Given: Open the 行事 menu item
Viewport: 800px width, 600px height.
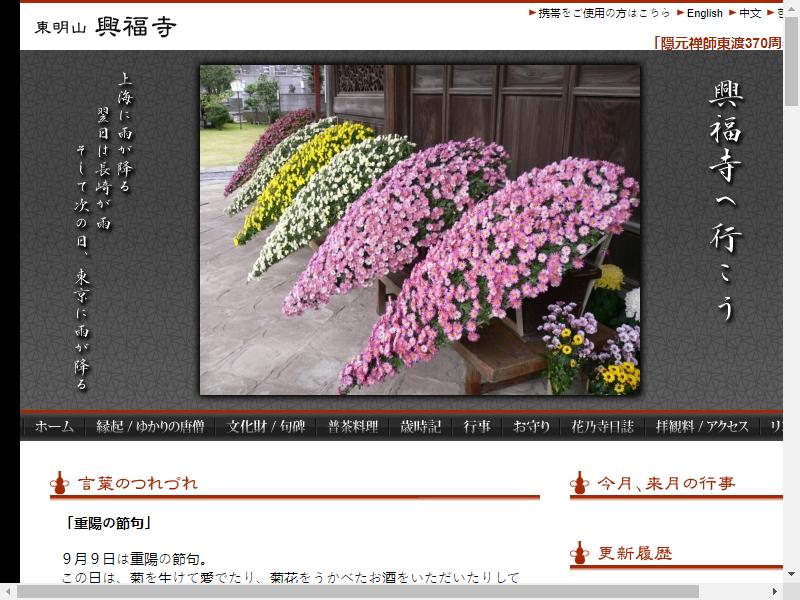Looking at the screenshot, I should tap(477, 426).
